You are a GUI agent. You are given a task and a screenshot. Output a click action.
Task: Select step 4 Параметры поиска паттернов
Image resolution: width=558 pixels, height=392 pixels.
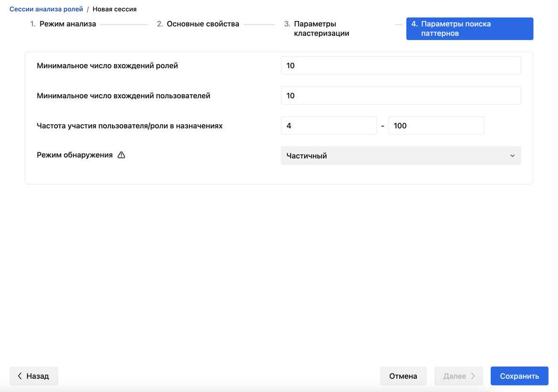(x=470, y=29)
